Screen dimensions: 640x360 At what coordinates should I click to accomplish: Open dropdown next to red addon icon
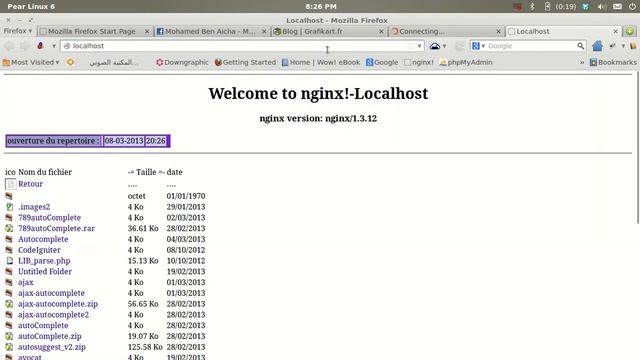pyautogui.click(x=53, y=46)
